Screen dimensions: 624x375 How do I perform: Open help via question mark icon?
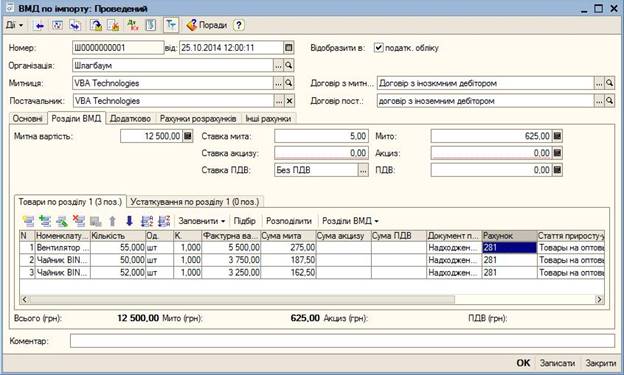(x=238, y=25)
